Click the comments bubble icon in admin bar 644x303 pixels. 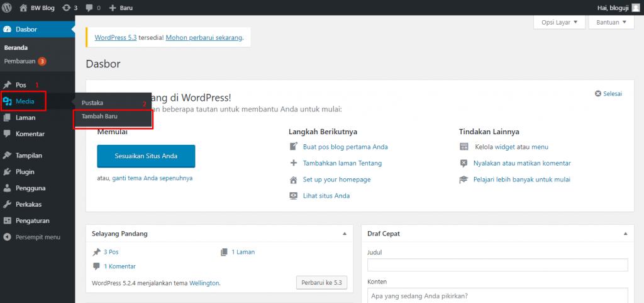89,8
